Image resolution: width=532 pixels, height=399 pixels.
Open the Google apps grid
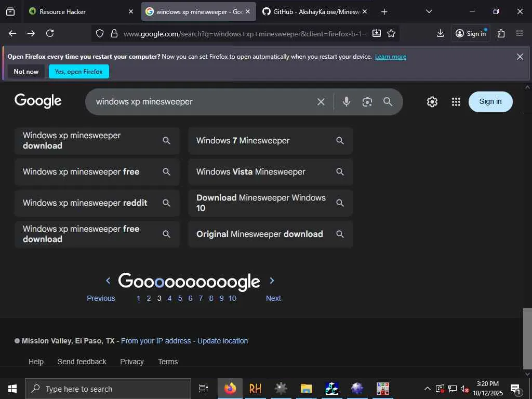click(x=456, y=102)
